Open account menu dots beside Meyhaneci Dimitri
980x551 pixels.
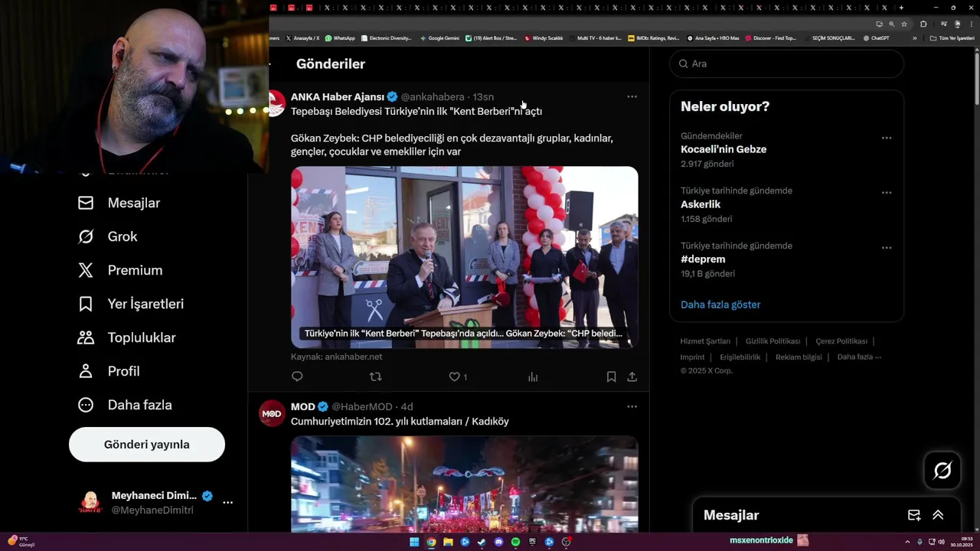click(227, 503)
